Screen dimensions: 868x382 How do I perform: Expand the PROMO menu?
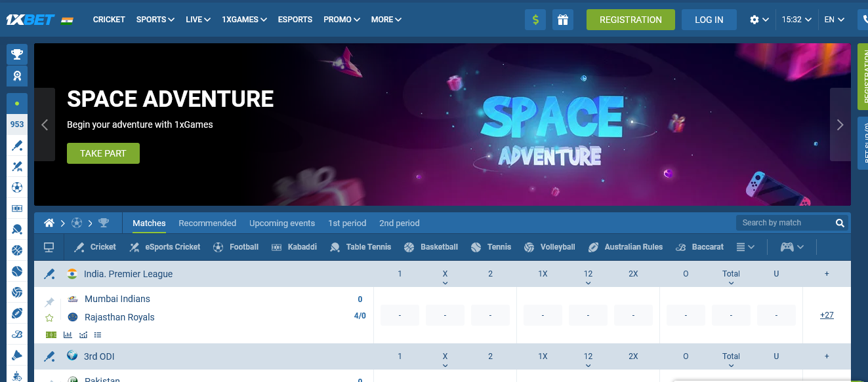342,20
